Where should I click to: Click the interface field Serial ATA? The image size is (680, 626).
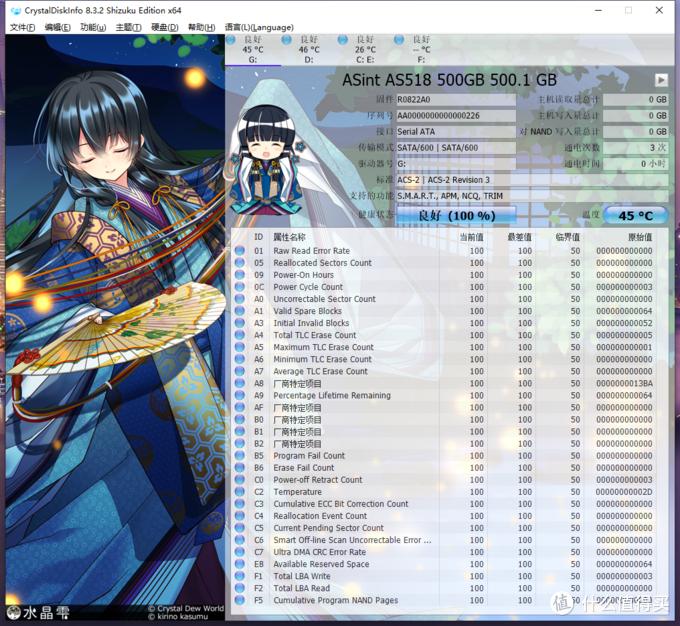click(456, 132)
